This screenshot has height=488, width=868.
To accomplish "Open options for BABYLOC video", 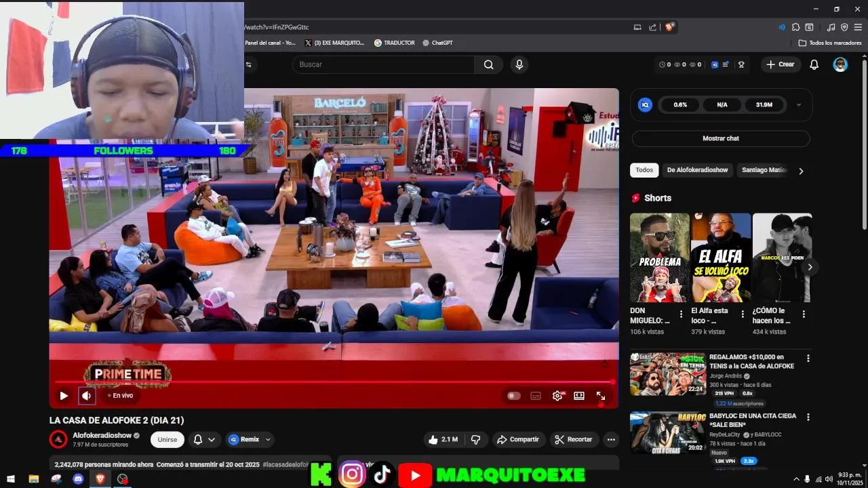I will [x=808, y=417].
